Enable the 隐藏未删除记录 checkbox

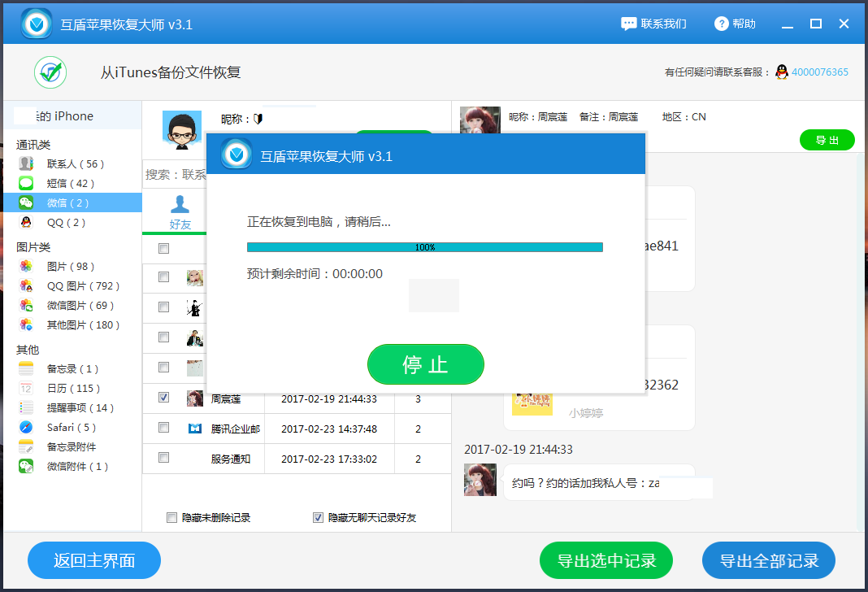click(x=171, y=517)
